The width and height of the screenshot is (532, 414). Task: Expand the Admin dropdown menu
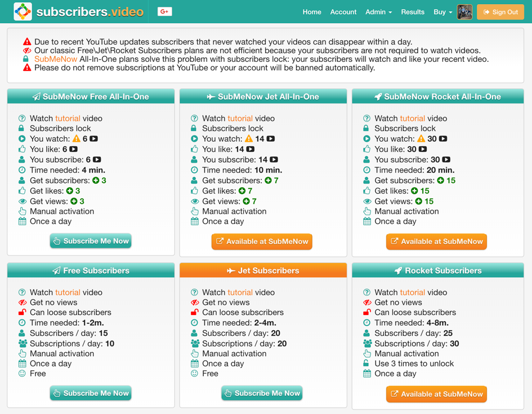tap(379, 12)
